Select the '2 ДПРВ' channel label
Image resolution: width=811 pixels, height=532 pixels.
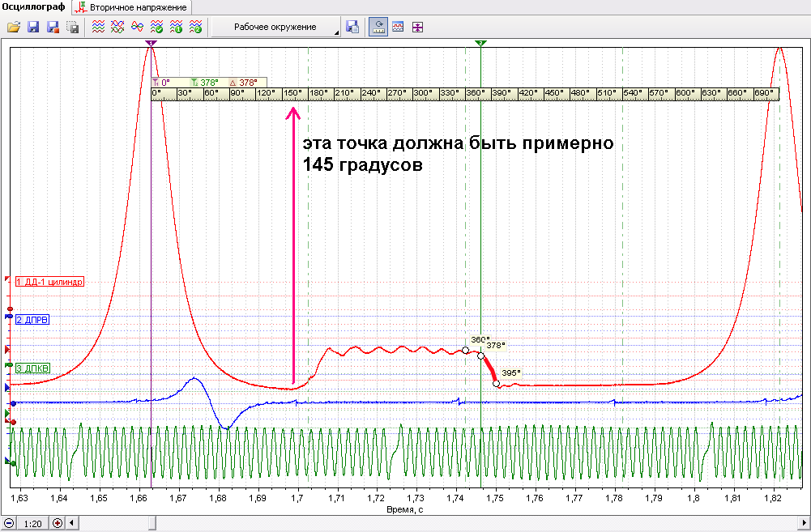pos(32,320)
